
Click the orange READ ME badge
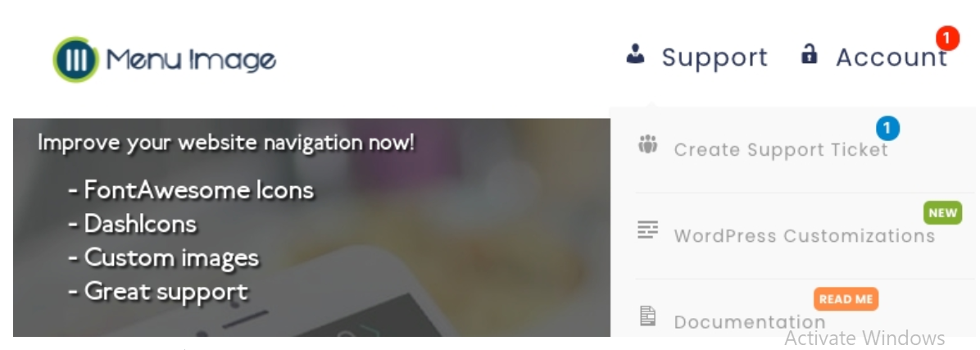tap(846, 298)
